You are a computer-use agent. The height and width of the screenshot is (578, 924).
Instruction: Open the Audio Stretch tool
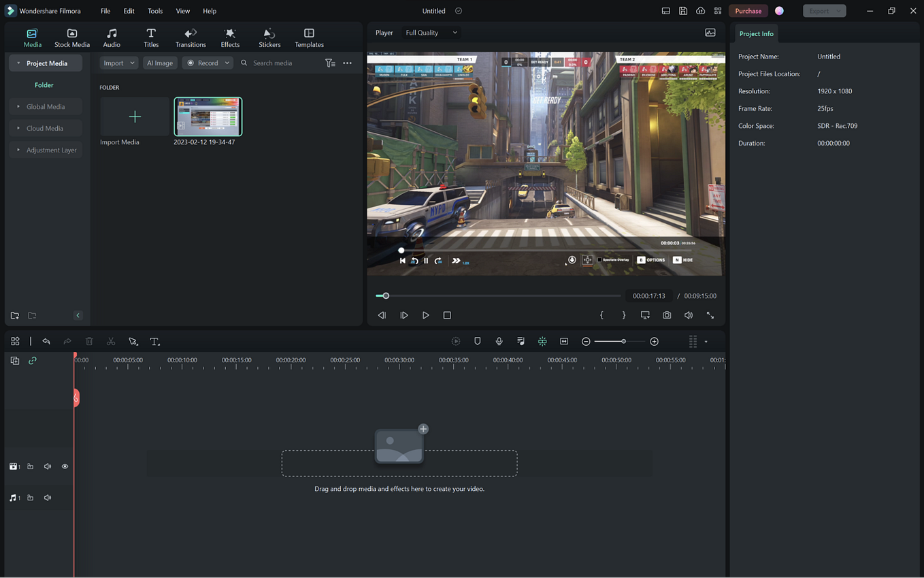564,341
